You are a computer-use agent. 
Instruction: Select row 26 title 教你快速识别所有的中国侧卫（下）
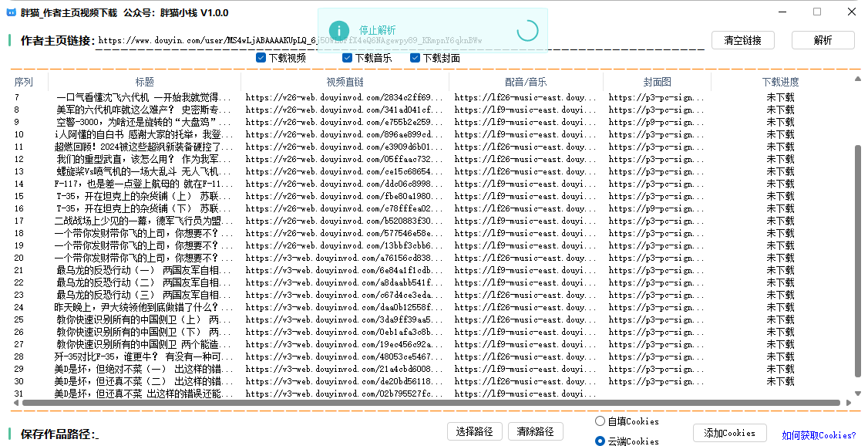(x=143, y=332)
